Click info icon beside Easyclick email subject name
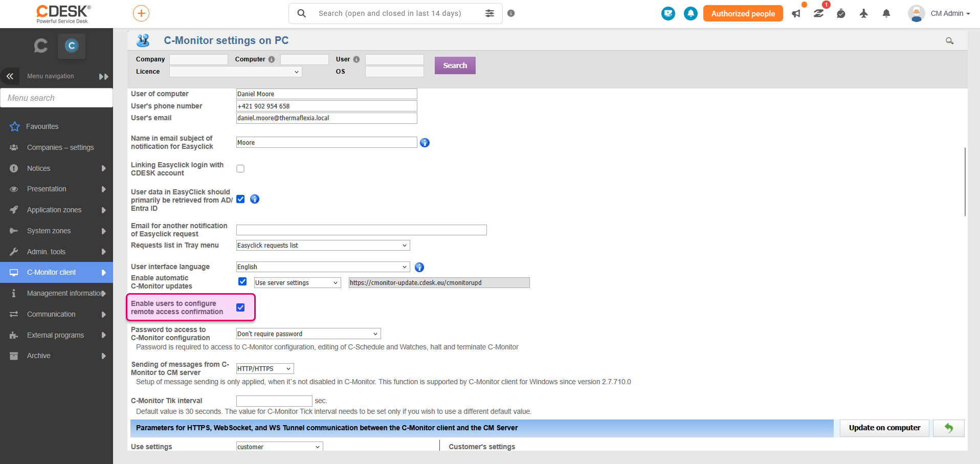This screenshot has height=464, width=980. (x=425, y=143)
